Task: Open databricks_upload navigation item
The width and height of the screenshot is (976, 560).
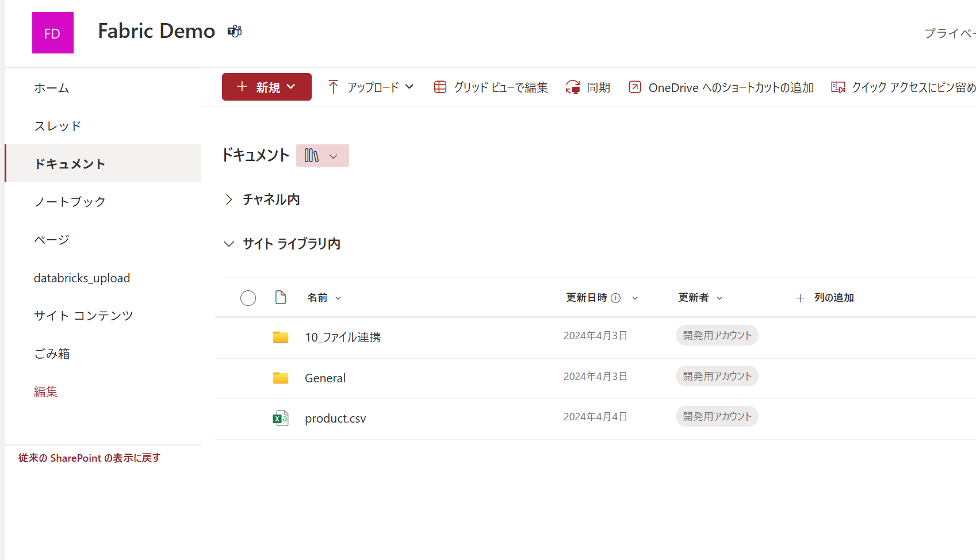Action: tap(82, 278)
